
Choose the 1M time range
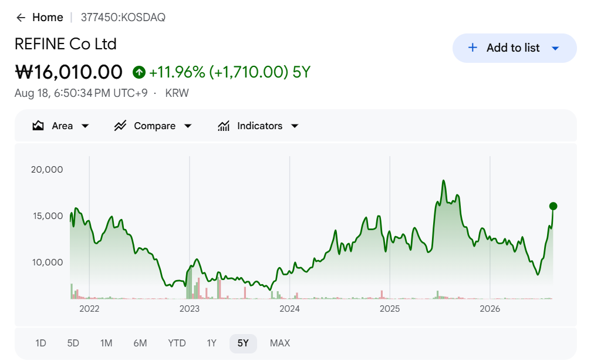[106, 343]
